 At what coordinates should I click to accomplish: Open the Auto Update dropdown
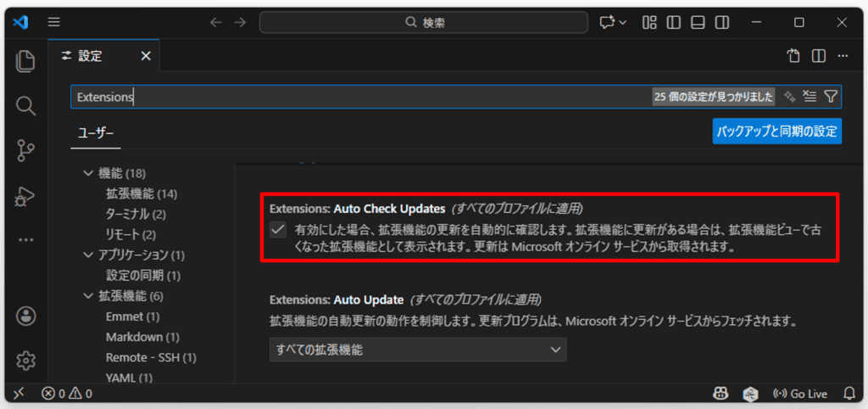(x=418, y=350)
